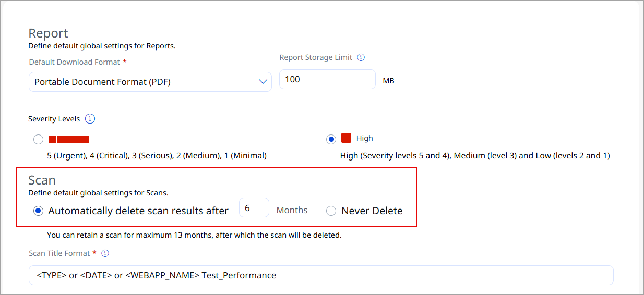Select High severity radio button

tap(331, 139)
